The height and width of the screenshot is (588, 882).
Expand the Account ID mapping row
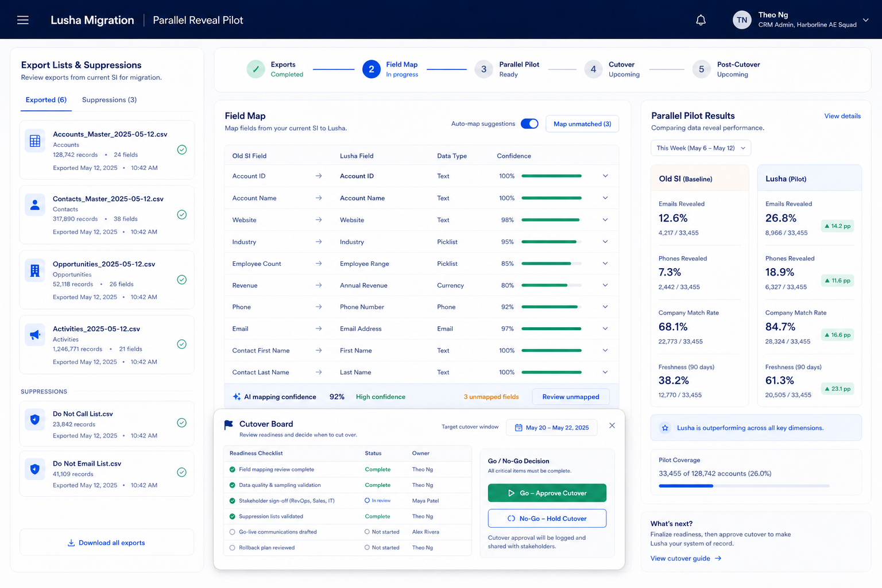(605, 176)
